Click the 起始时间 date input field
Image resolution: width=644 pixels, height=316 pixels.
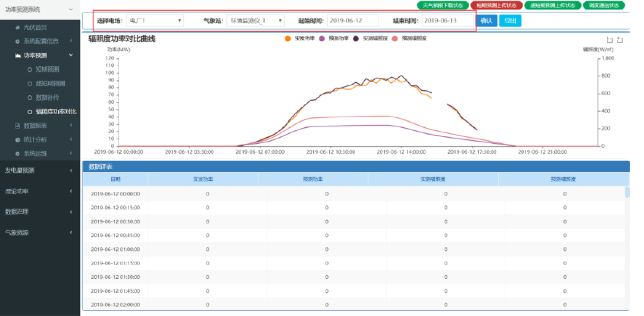pyautogui.click(x=353, y=21)
